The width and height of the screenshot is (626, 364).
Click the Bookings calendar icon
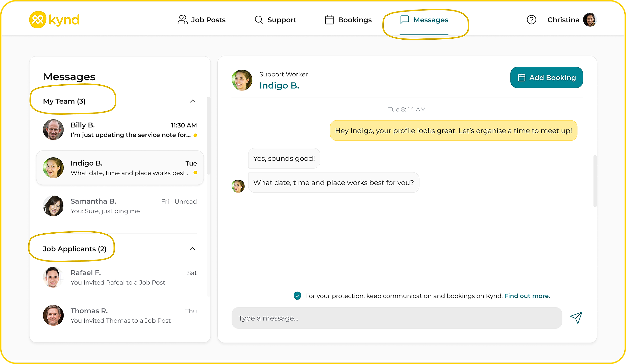(x=329, y=20)
